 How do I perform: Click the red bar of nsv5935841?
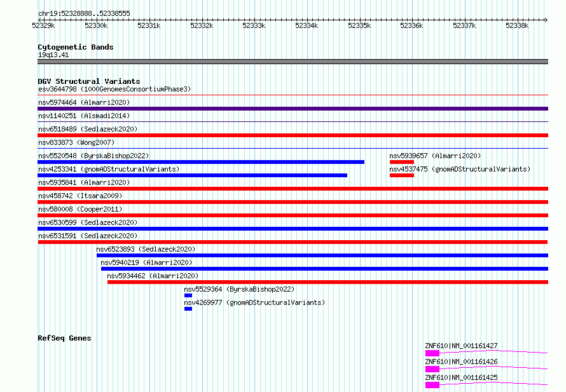[x=293, y=189]
